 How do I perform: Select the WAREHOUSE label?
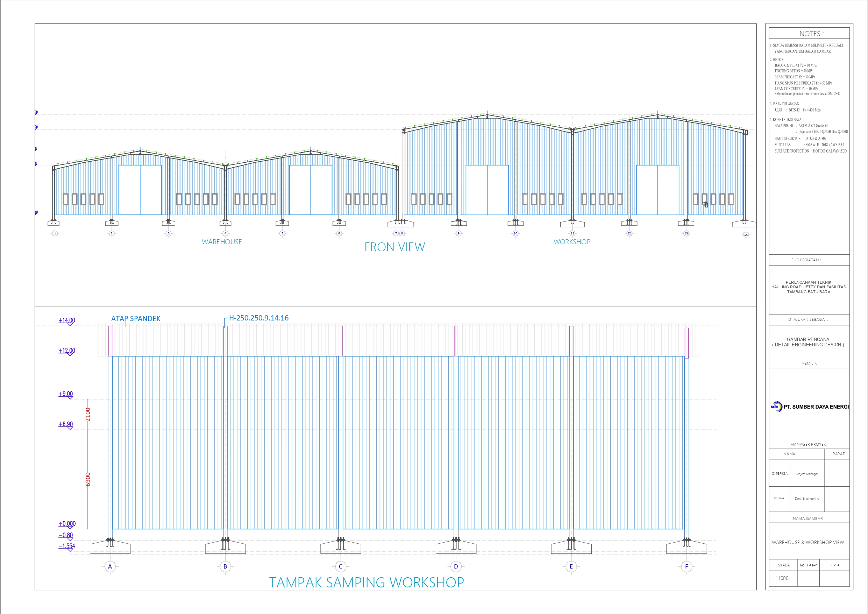coord(221,242)
